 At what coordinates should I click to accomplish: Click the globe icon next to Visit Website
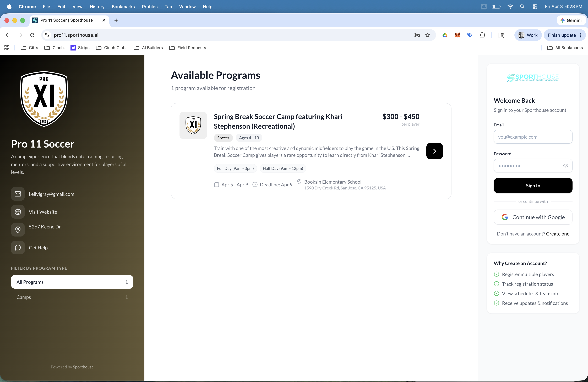point(18,212)
